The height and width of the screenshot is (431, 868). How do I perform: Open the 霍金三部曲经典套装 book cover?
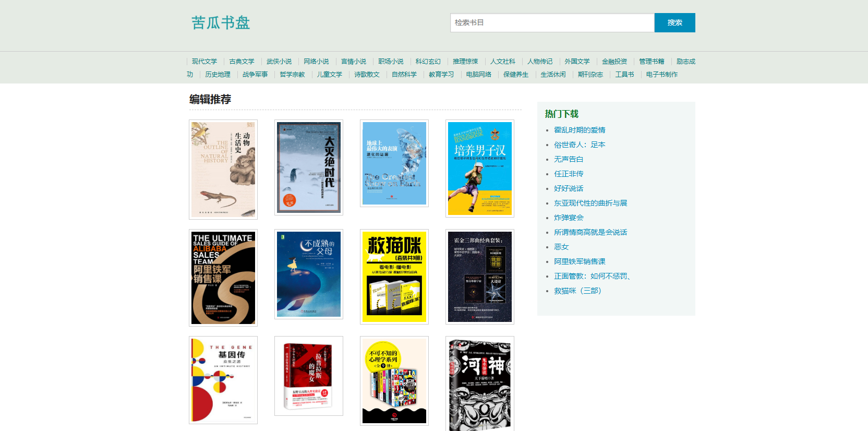pyautogui.click(x=480, y=277)
